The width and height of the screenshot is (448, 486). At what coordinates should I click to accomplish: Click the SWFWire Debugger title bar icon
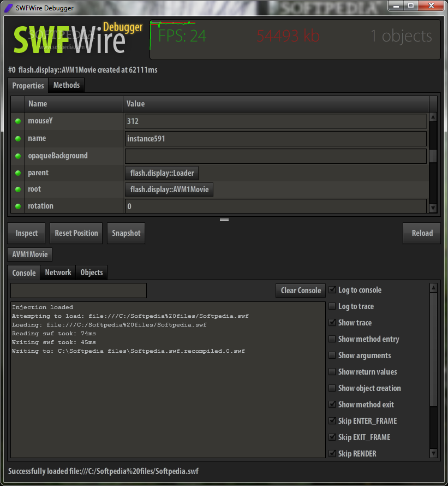point(9,8)
